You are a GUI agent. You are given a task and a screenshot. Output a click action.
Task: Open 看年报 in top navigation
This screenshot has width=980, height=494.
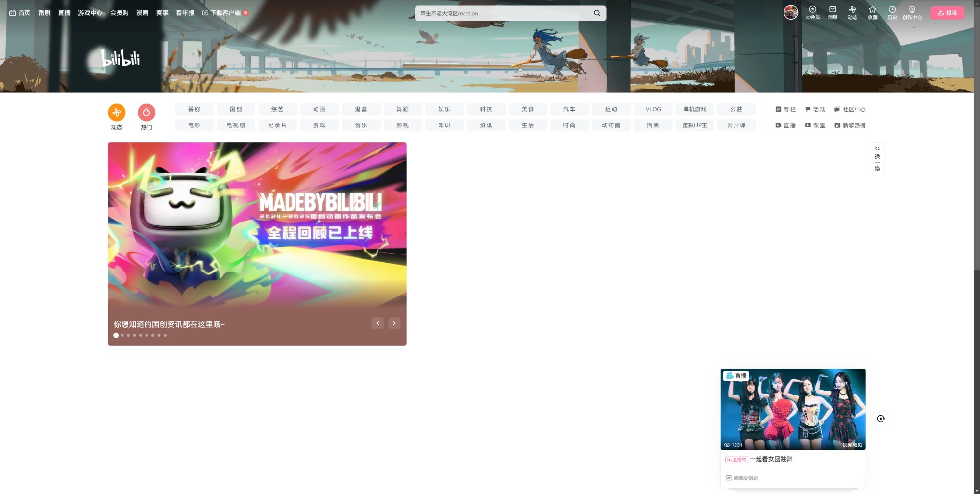tap(185, 13)
